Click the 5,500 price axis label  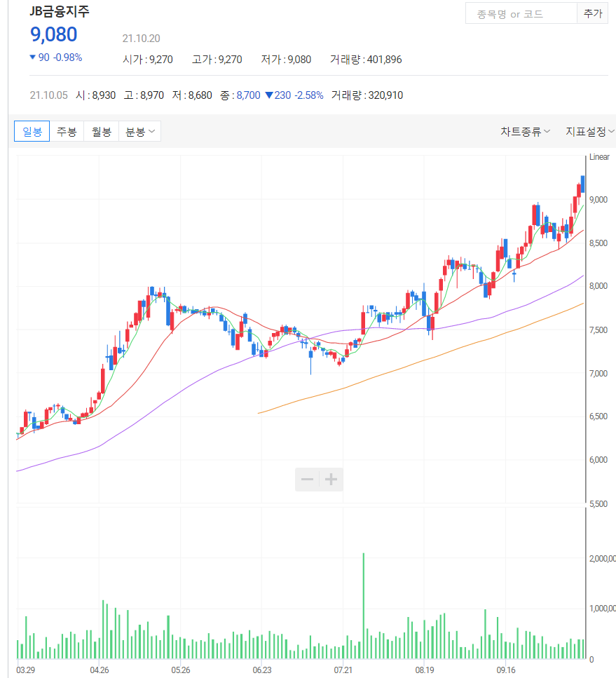pos(598,503)
